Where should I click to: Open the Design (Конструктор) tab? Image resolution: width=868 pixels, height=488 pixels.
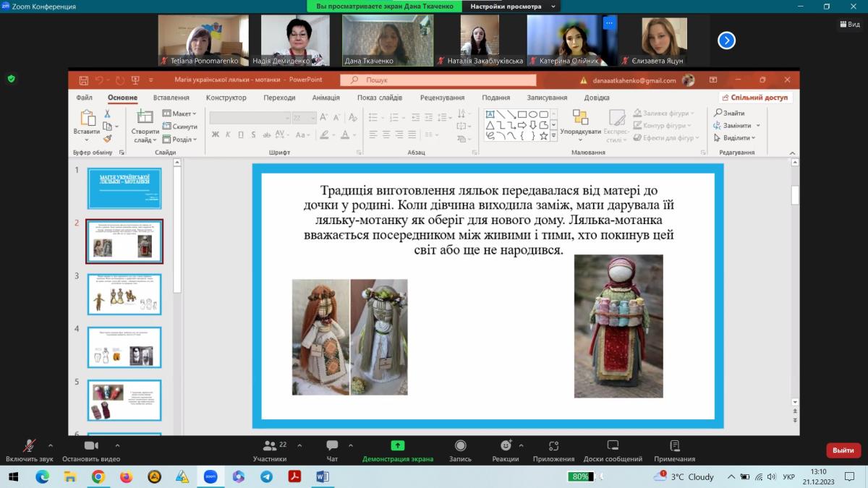click(x=226, y=98)
